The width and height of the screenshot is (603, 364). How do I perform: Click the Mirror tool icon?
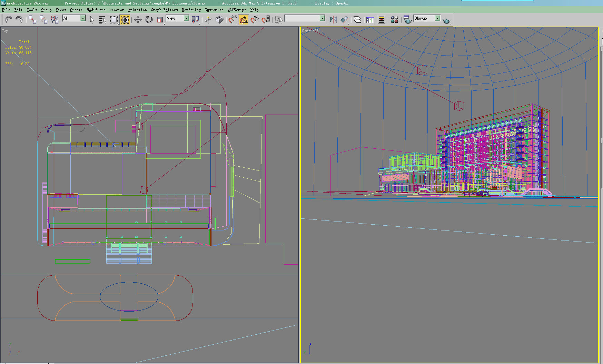[333, 20]
